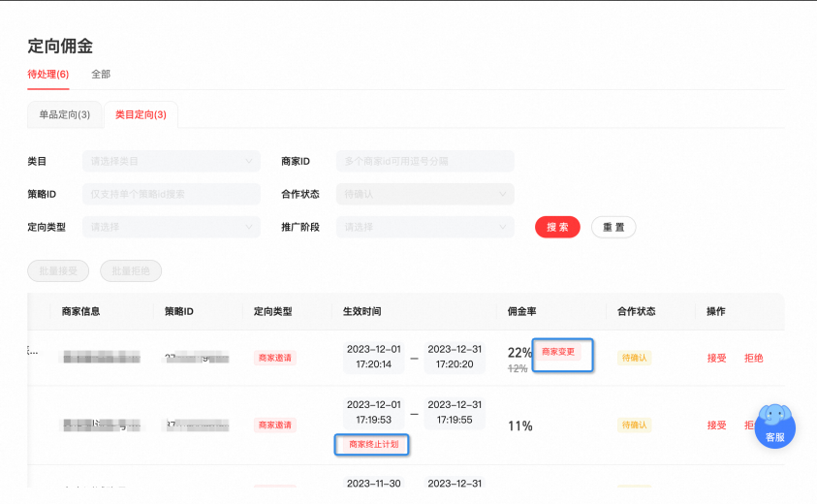Click 拒绝 in the 22% commission row
Viewport: 817px width, 504px height.
[x=753, y=358]
